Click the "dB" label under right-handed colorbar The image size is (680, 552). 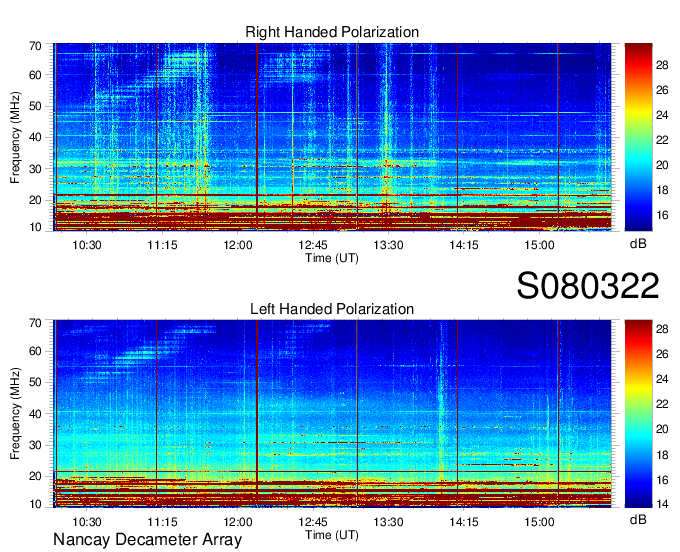click(x=638, y=244)
